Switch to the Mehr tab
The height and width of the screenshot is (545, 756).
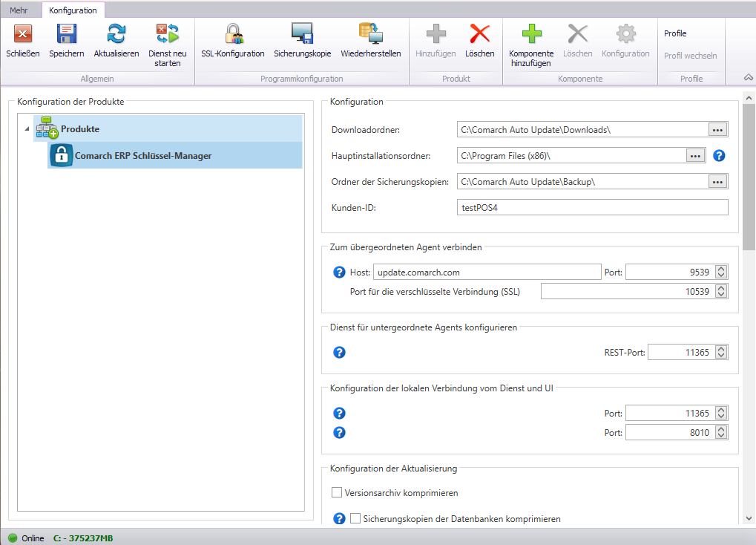[19, 10]
